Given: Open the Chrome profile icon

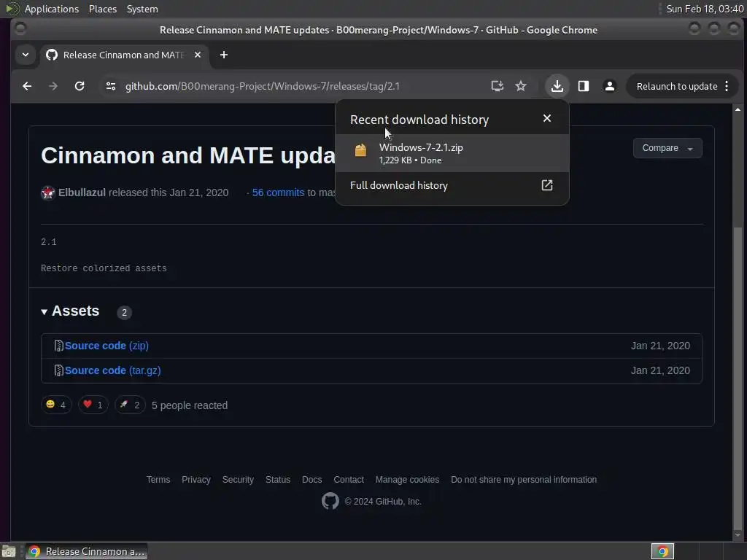Looking at the screenshot, I should pyautogui.click(x=609, y=86).
